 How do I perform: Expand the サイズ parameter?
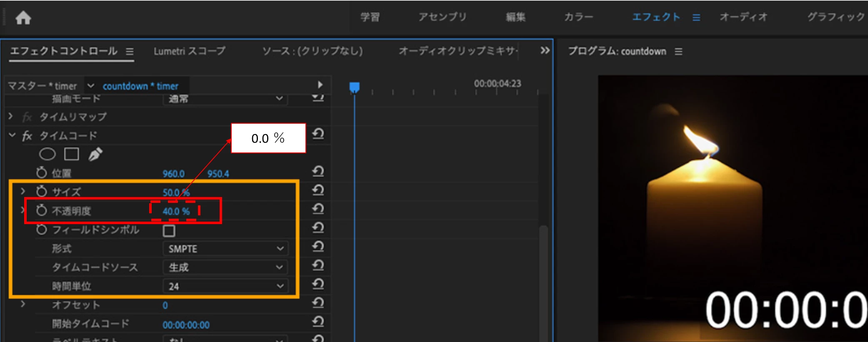pos(23,191)
